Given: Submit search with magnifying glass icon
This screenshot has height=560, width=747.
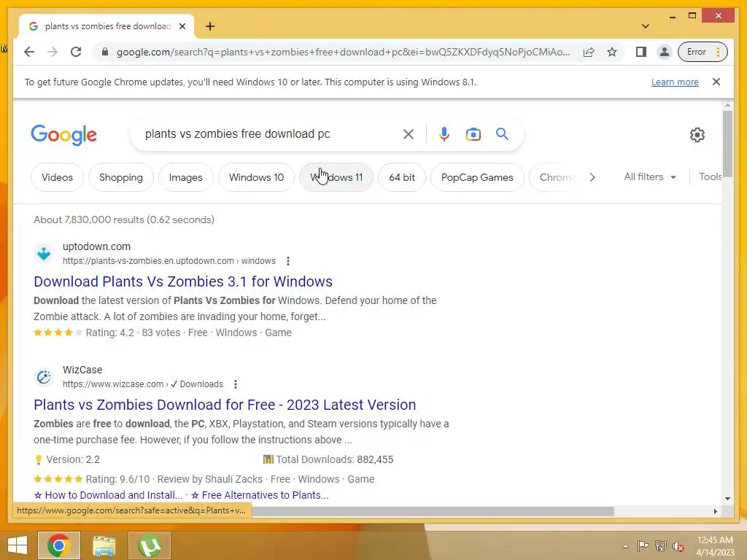Looking at the screenshot, I should pyautogui.click(x=502, y=134).
